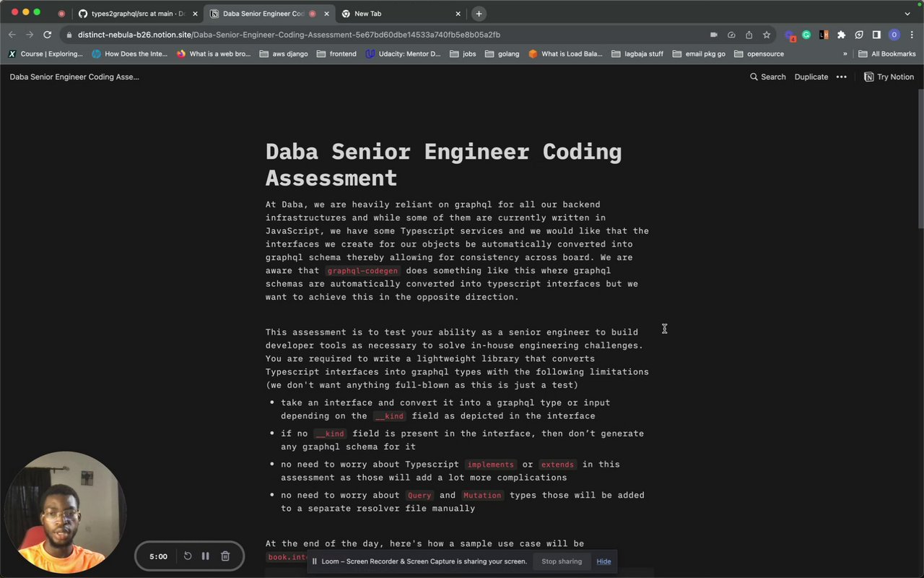Viewport: 924px width, 578px height.
Task: Click the Duplicate button in Notion
Action: point(811,77)
